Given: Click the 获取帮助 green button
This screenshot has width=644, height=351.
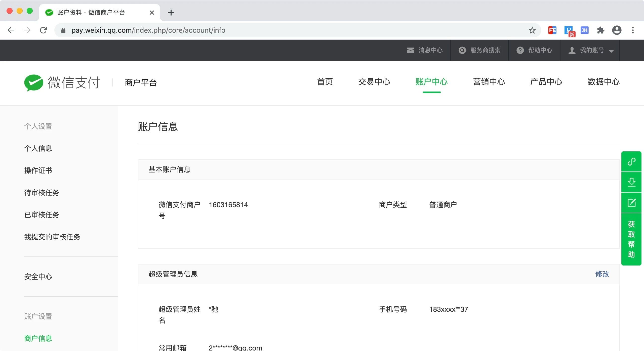Looking at the screenshot, I should tap(631, 239).
